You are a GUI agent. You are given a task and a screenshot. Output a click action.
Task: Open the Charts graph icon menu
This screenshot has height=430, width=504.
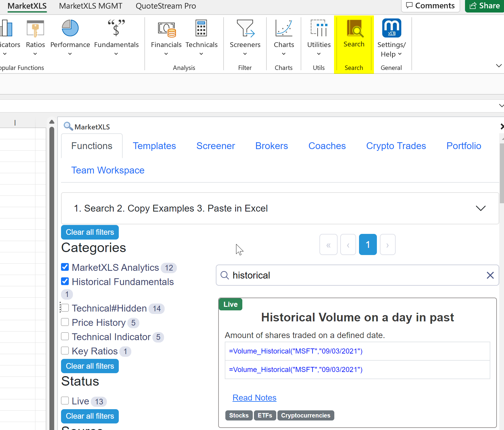[284, 28]
